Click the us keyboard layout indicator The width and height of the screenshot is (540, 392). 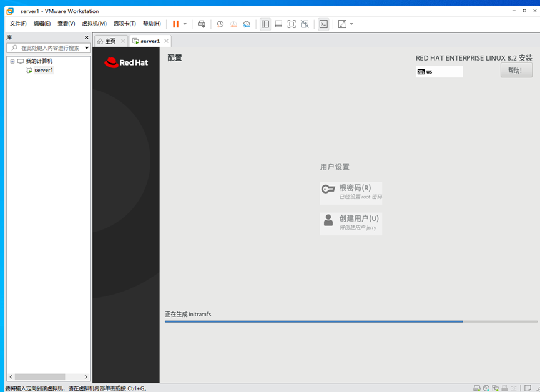[439, 72]
